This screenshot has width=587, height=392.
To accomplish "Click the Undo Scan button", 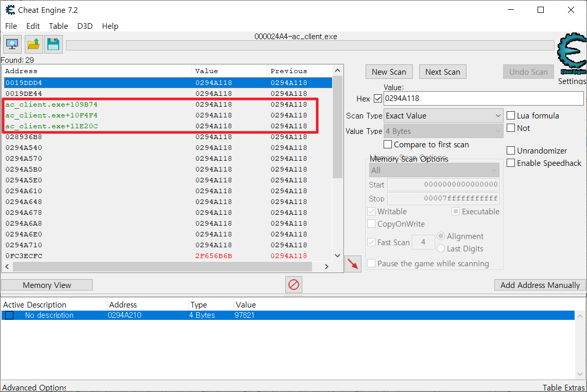I will tap(528, 72).
